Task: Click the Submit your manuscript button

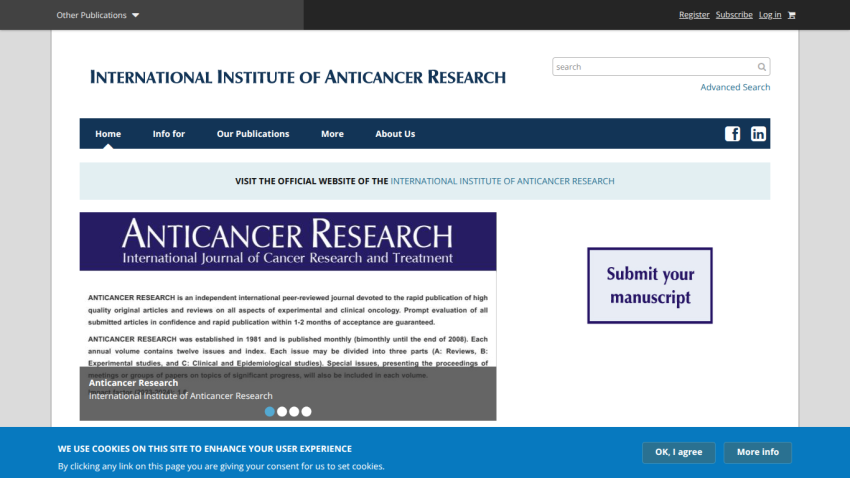Action: (x=650, y=286)
